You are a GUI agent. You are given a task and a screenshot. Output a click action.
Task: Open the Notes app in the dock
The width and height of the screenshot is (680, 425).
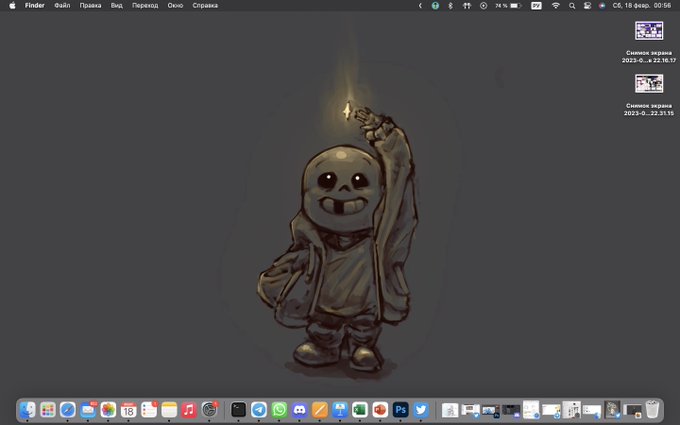(169, 409)
